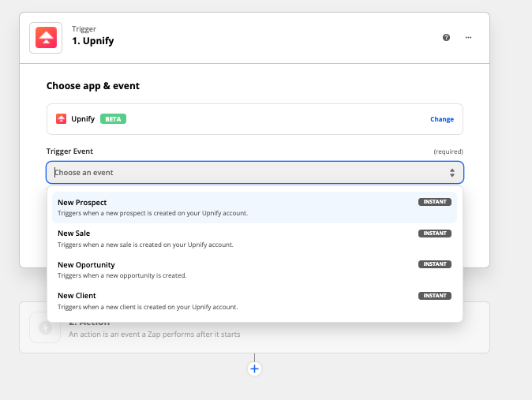
Task: Select the New Oportunity trigger event
Action: click(254, 270)
